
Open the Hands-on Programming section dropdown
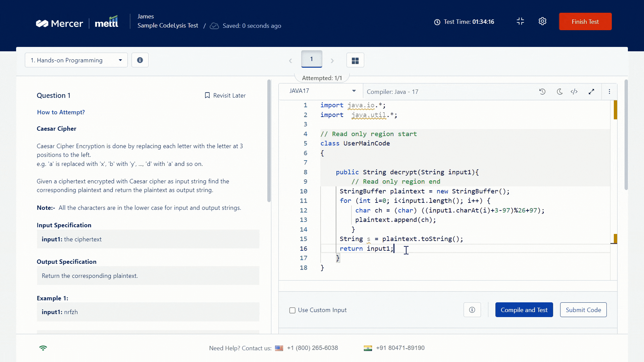(x=76, y=60)
